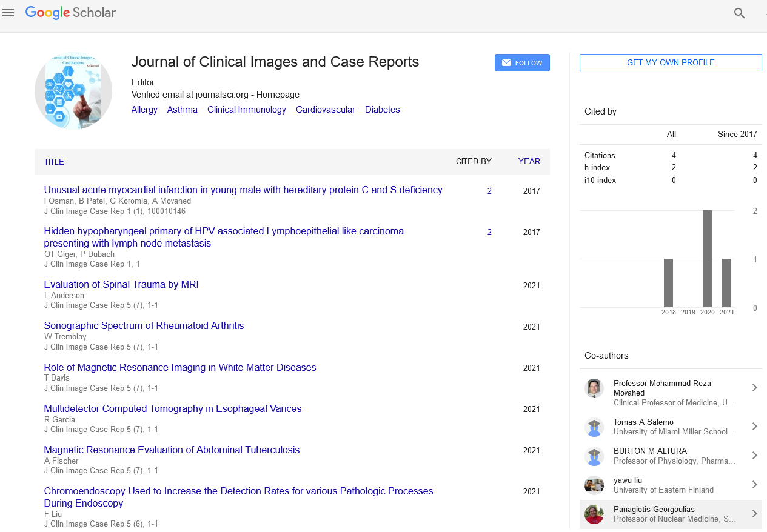Click BURTON M ALTURA avatar icon

click(594, 456)
